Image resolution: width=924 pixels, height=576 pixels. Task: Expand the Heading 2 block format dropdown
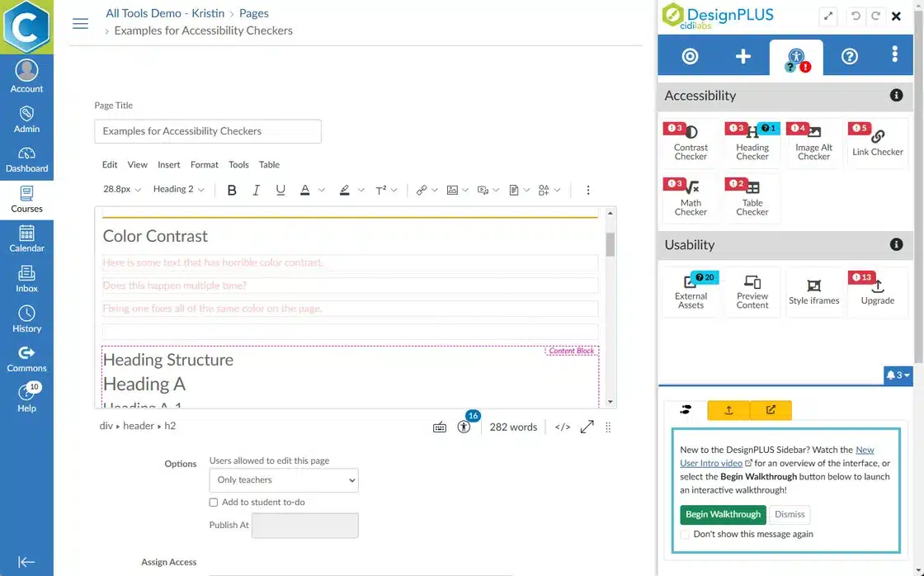(177, 190)
